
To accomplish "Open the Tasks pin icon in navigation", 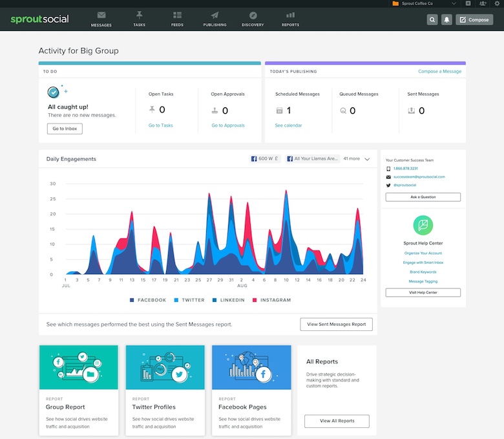I will (x=139, y=19).
